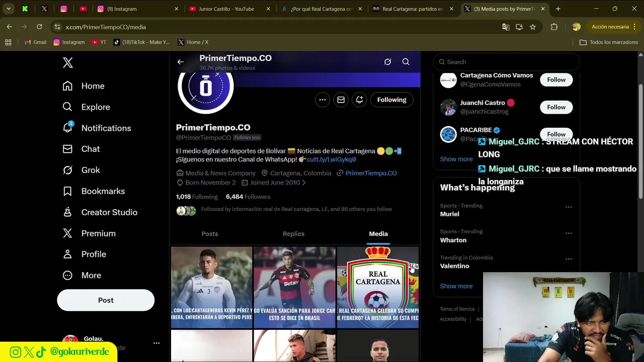Open Flamengo player media thumbnail
This screenshot has height=362, width=644.
[294, 287]
